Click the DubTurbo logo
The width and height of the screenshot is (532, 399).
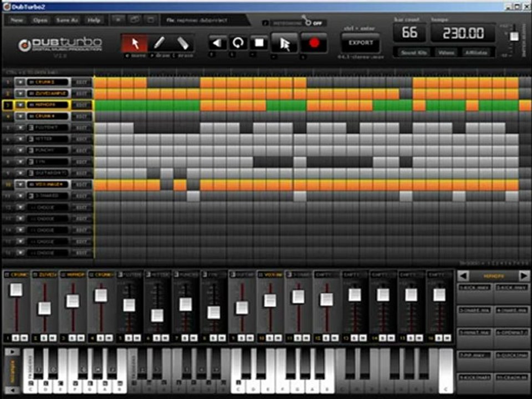coord(60,44)
